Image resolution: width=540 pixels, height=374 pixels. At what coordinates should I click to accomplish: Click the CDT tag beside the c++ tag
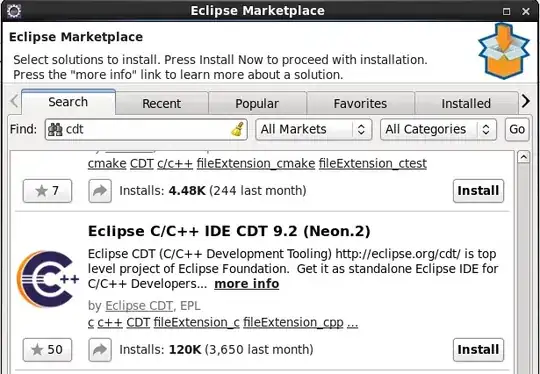(138, 323)
